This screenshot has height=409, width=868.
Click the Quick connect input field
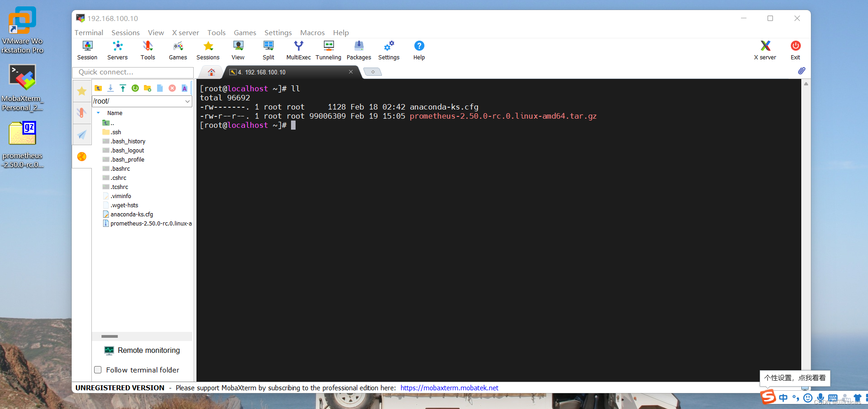(x=132, y=72)
